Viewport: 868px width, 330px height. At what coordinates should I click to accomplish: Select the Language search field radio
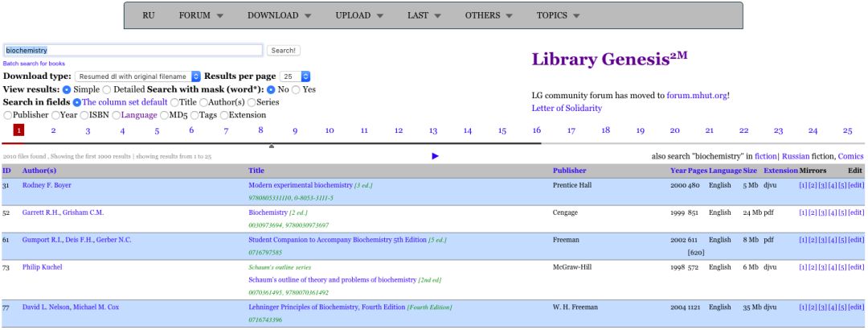[x=117, y=115]
